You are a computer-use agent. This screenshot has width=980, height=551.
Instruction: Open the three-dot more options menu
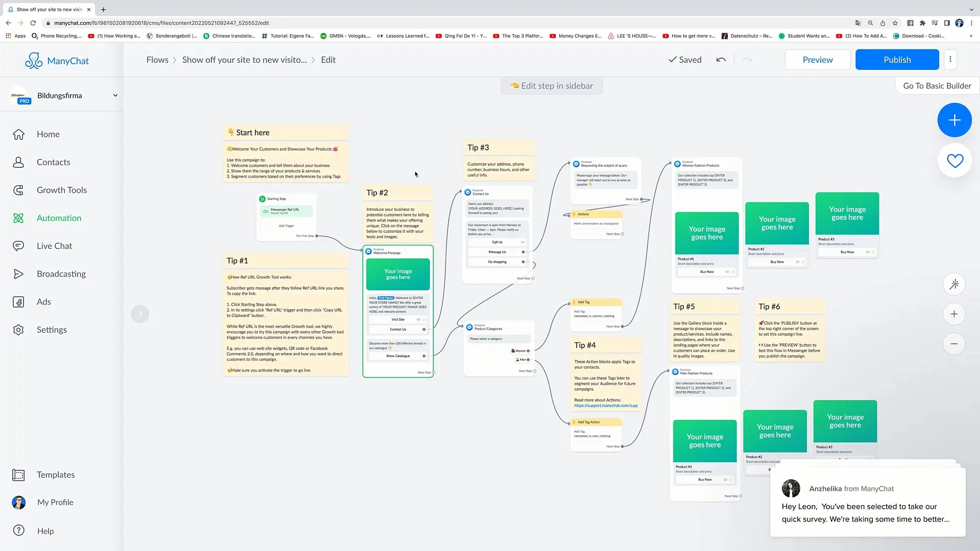950,60
